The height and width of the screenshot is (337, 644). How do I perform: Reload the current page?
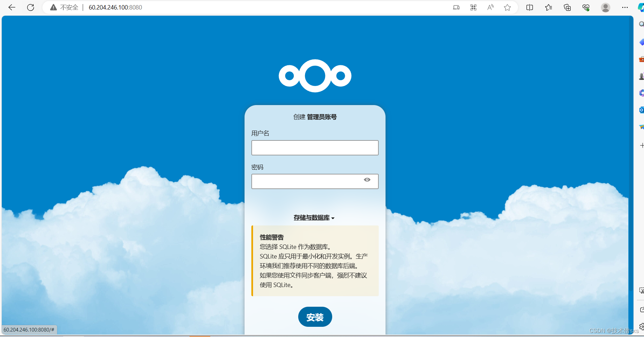tap(31, 7)
